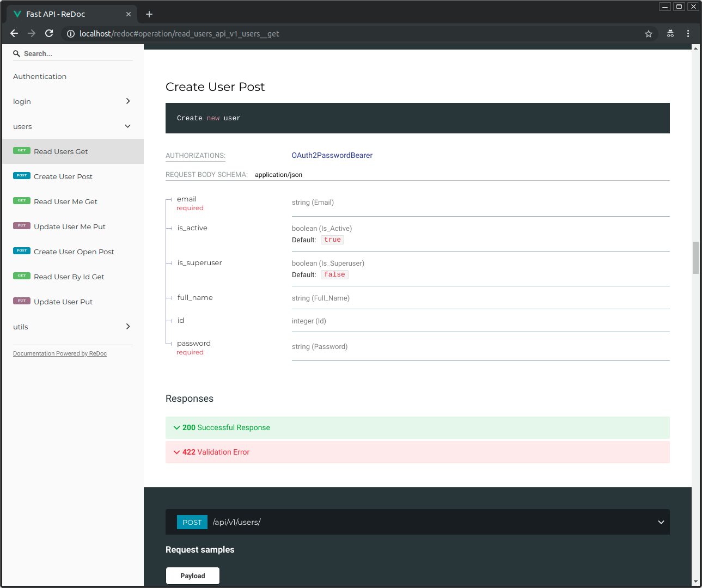Click the PUT badge next to Update User Put
Viewport: 702px width, 588px height.
(22, 301)
